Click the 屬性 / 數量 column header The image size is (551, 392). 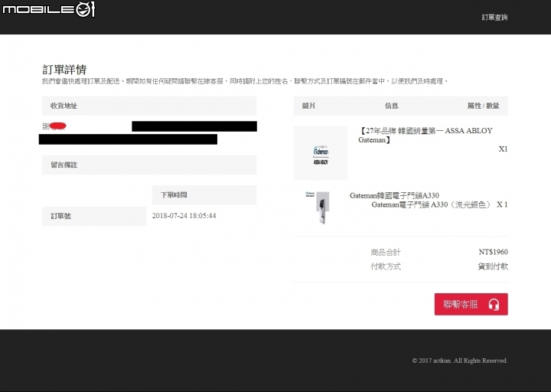tap(483, 106)
